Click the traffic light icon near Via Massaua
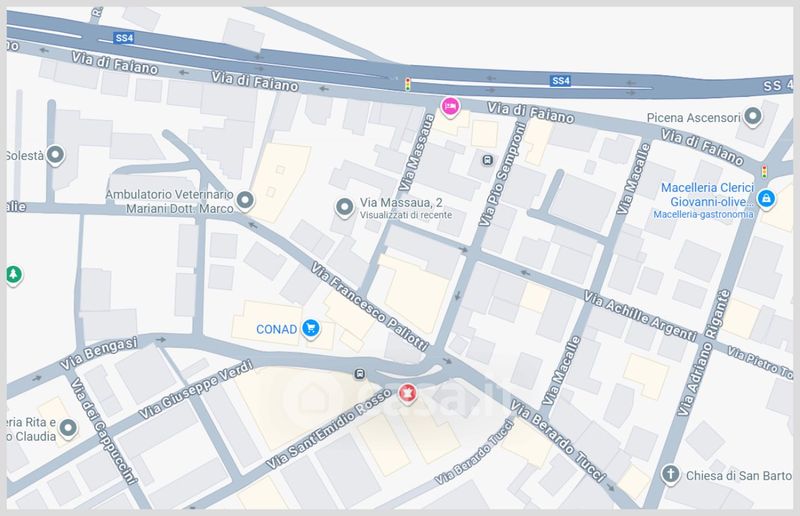800x516 pixels. [x=407, y=84]
